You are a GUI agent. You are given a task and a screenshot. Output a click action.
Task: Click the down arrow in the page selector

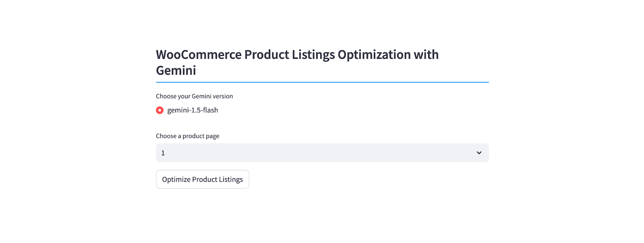(x=479, y=153)
